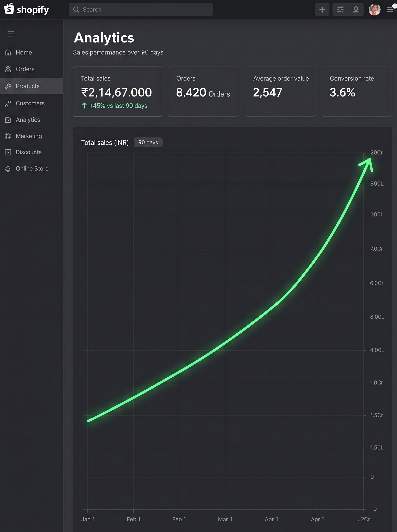The height and width of the screenshot is (532, 397).
Task: Click the Analytics page heading
Action: [104, 38]
